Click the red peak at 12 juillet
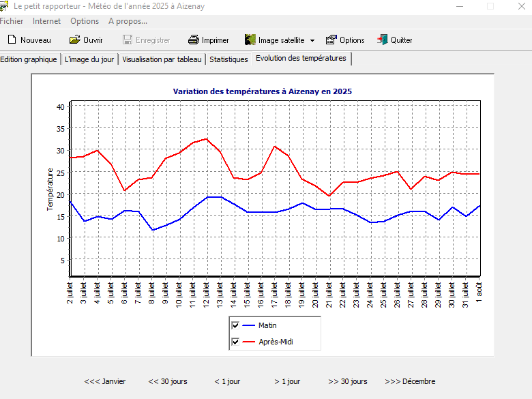532x399 pixels. 207,139
